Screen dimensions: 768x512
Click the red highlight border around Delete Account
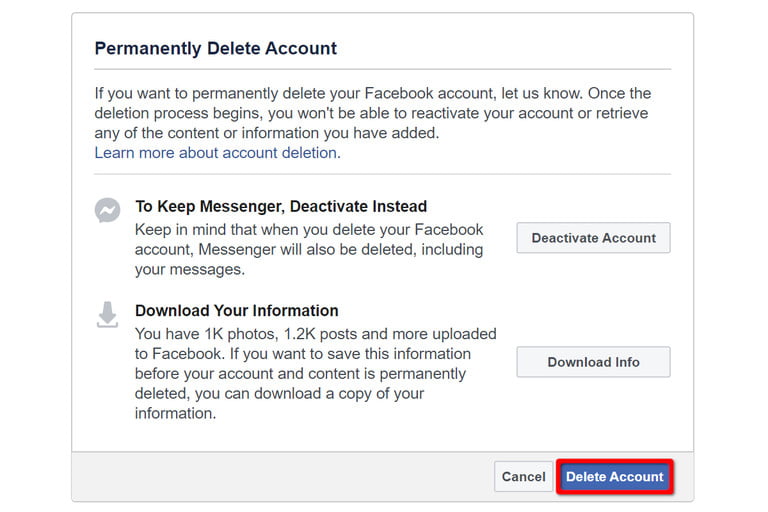(x=614, y=462)
